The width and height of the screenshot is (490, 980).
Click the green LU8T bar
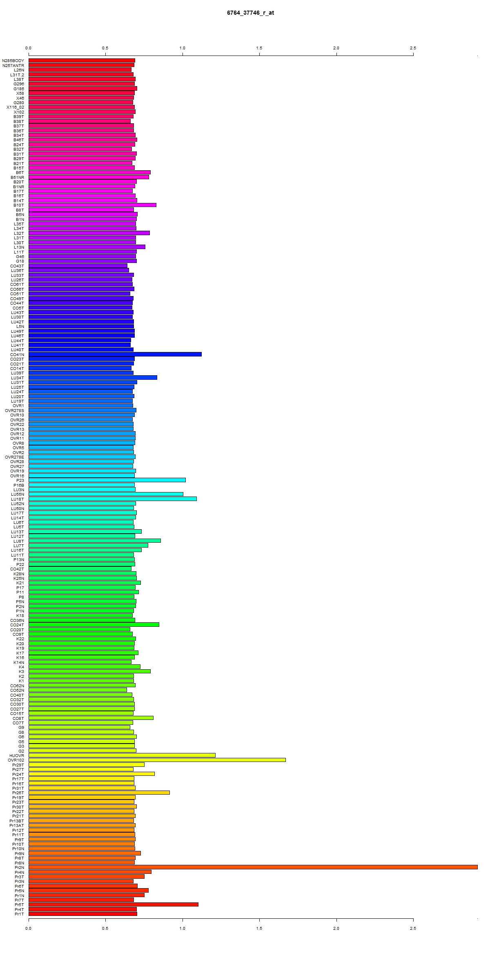click(95, 541)
